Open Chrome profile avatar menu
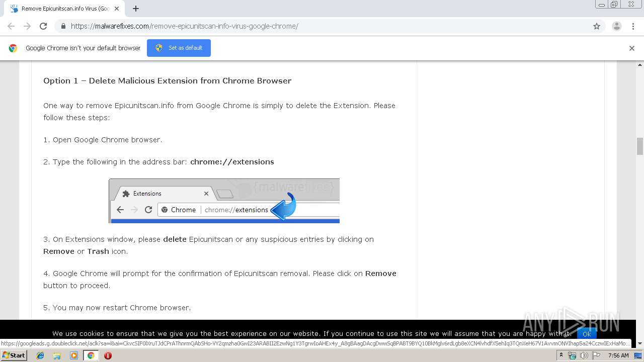 click(617, 26)
